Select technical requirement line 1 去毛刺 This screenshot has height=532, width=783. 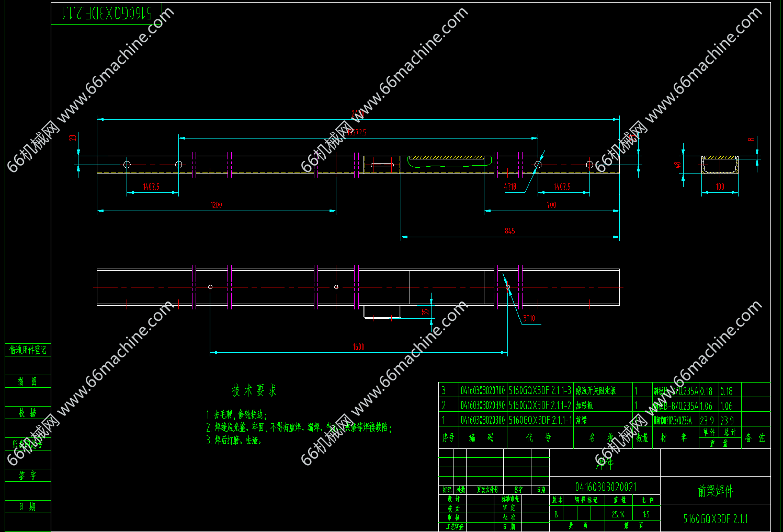coord(236,415)
